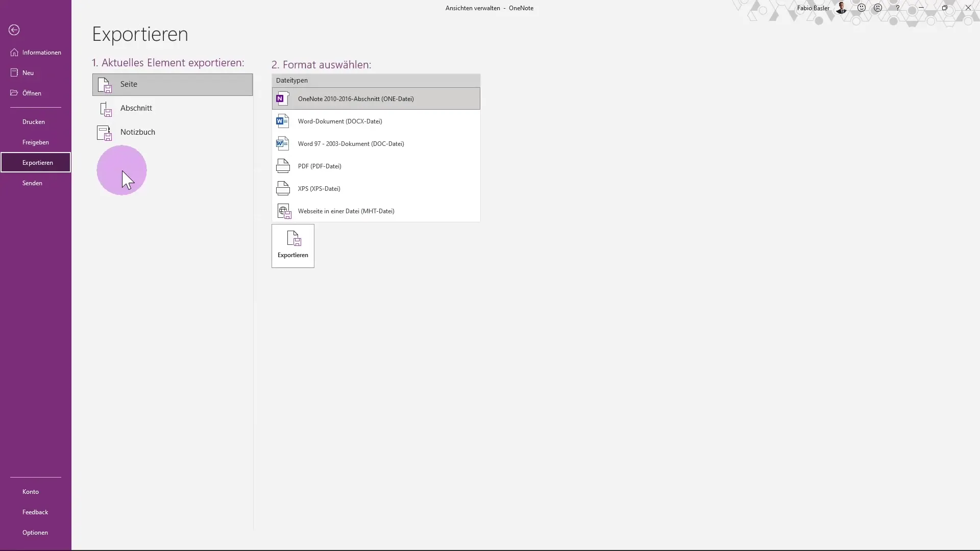
Task: Select Word 97 - 2003-Dokument format
Action: point(376,144)
